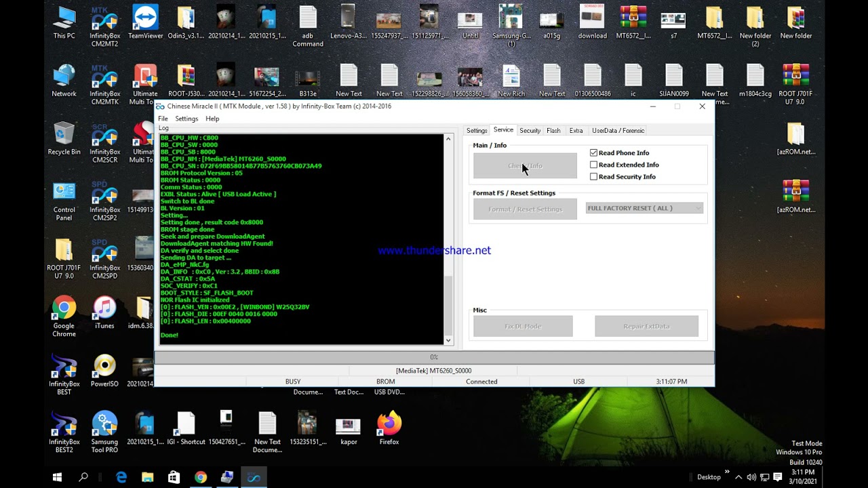Screen dimensions: 868x488
Task: Click the www.thundershare.net link
Action: pyautogui.click(x=434, y=251)
